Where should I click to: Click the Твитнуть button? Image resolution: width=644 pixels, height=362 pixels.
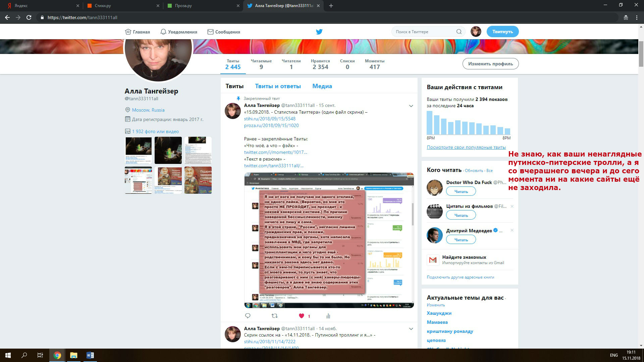(502, 32)
